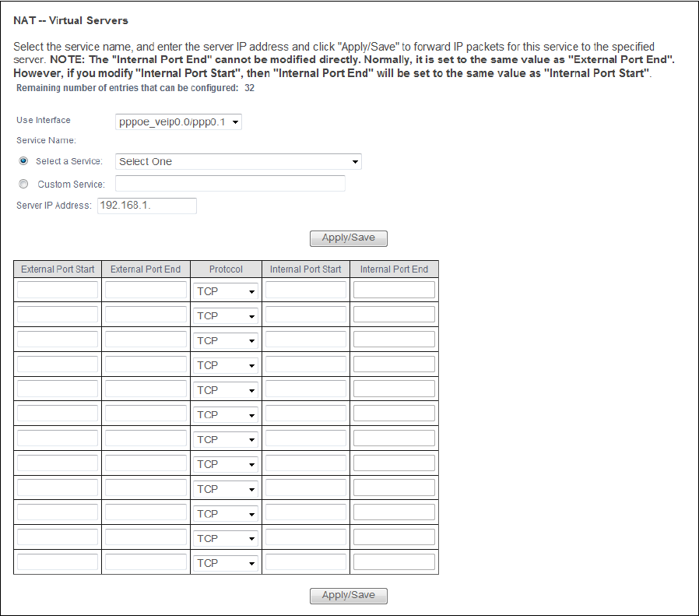Open the fifth row TCP protocol dropdown
Image resolution: width=699 pixels, height=616 pixels.
click(x=226, y=390)
